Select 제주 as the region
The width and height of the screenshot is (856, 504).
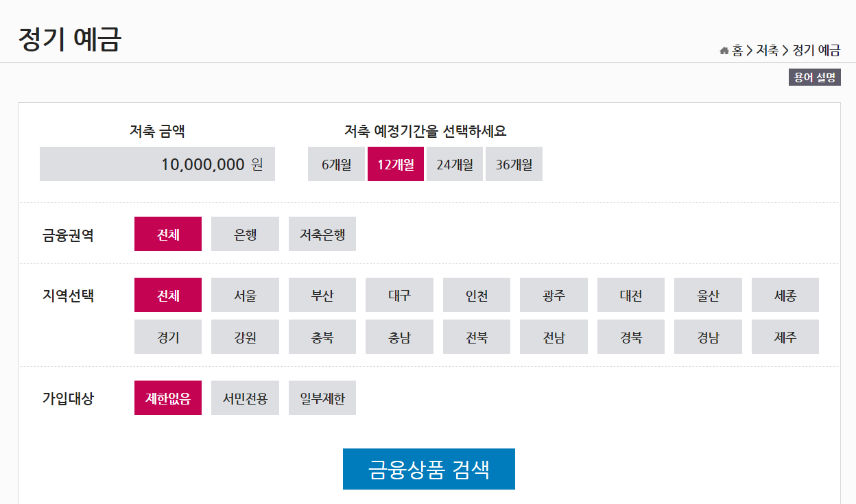coord(785,337)
